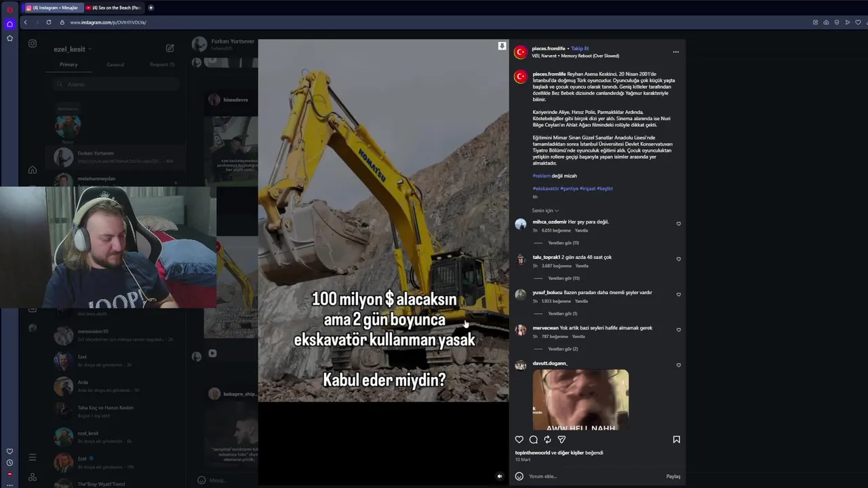This screenshot has width=868, height=488.
Task: Click the #reklam hashtag
Action: tap(541, 176)
